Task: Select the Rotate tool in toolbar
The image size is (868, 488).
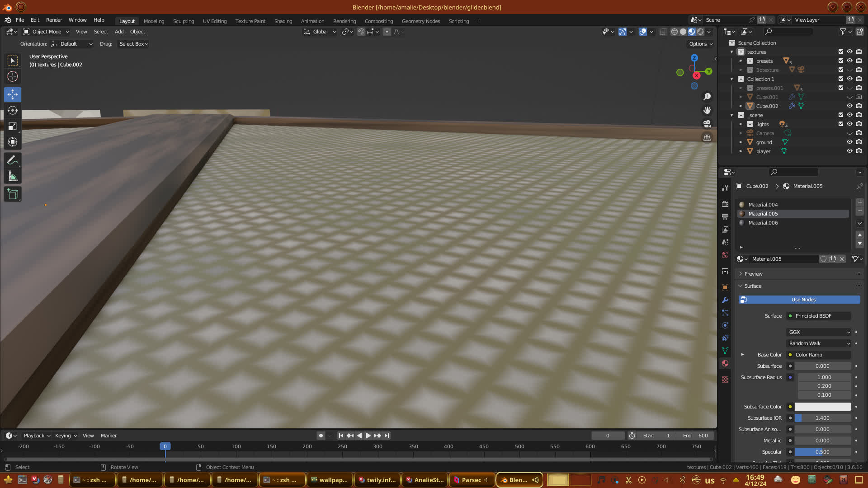Action: (x=13, y=111)
